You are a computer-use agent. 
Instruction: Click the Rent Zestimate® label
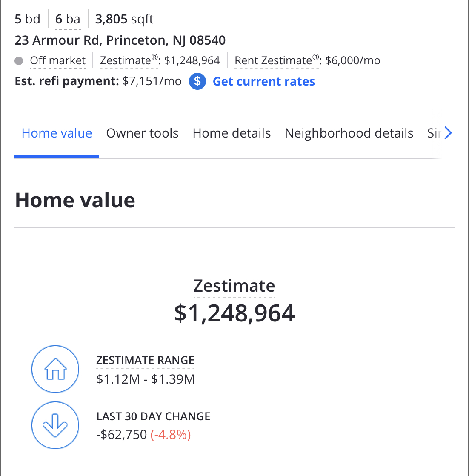point(277,60)
